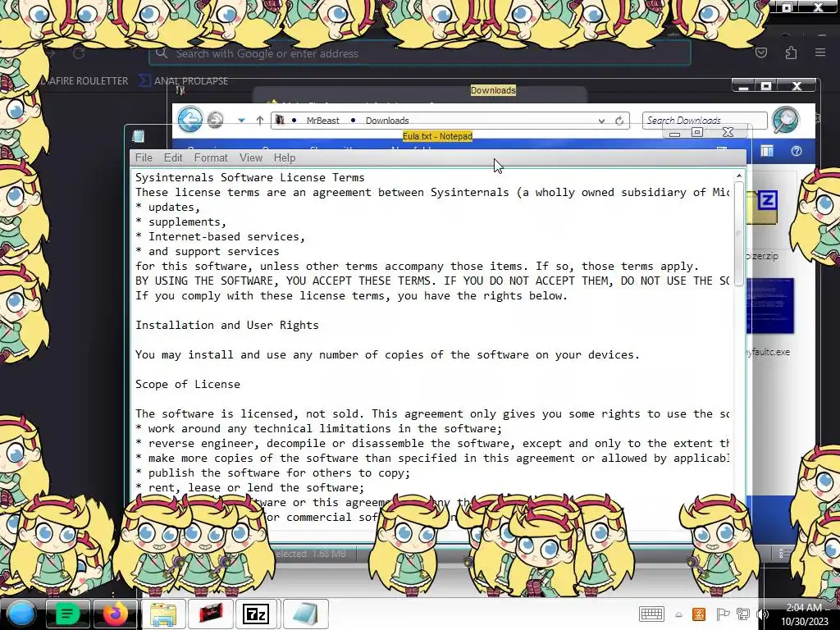840x630 pixels.
Task: Maximize the Eula.txt Notepad window
Action: (x=697, y=132)
